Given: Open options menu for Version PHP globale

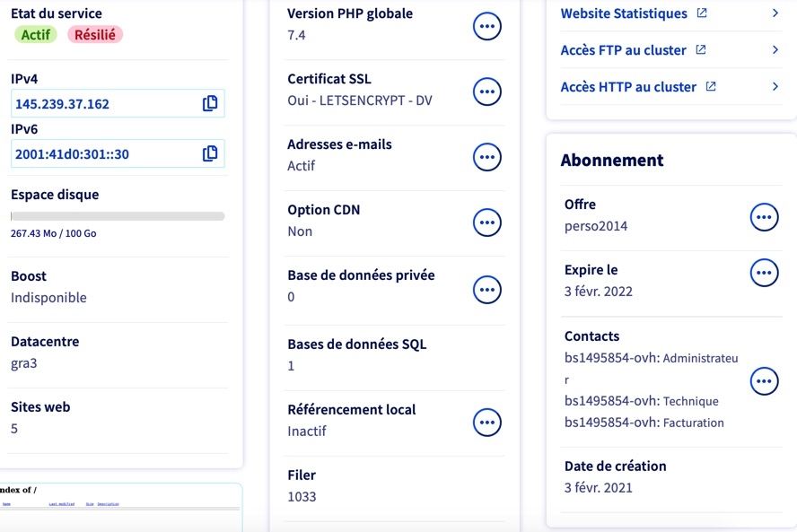Looking at the screenshot, I should pyautogui.click(x=487, y=26).
